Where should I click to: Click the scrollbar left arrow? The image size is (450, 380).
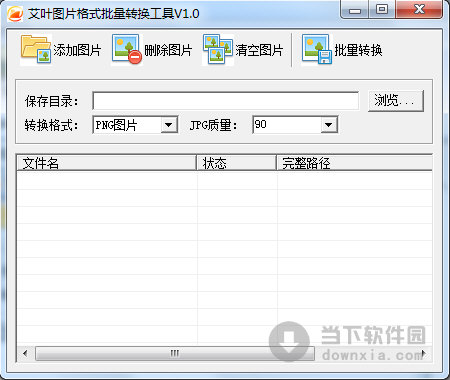click(x=25, y=353)
